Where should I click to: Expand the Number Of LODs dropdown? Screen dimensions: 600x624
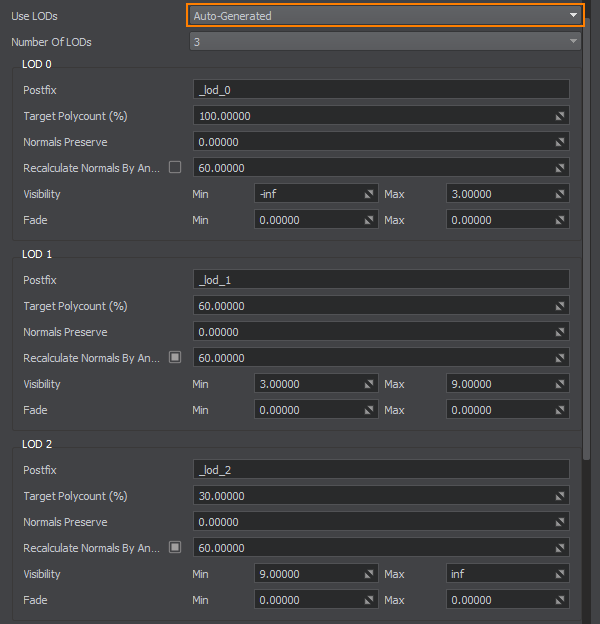coord(384,42)
